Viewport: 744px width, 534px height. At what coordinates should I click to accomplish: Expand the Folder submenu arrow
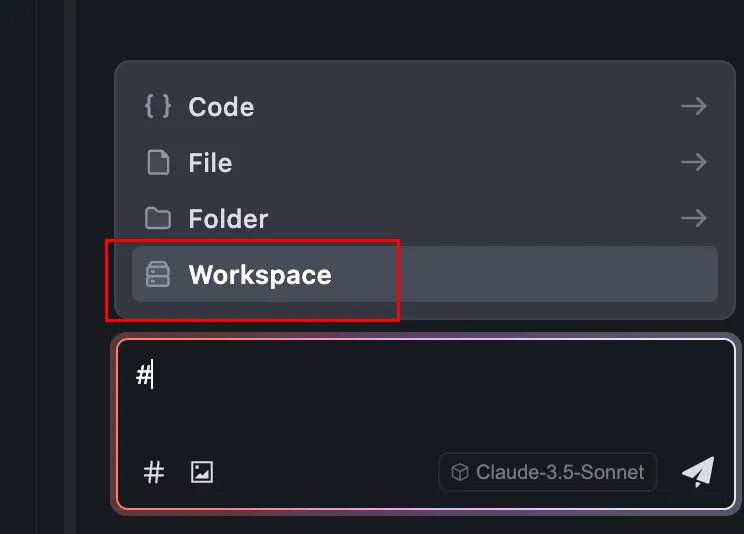(693, 218)
